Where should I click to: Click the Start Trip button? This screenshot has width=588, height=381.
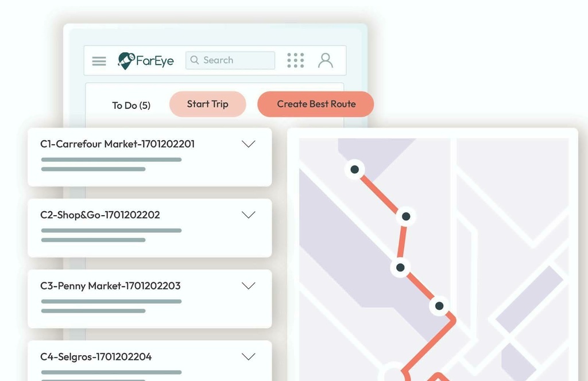(207, 104)
